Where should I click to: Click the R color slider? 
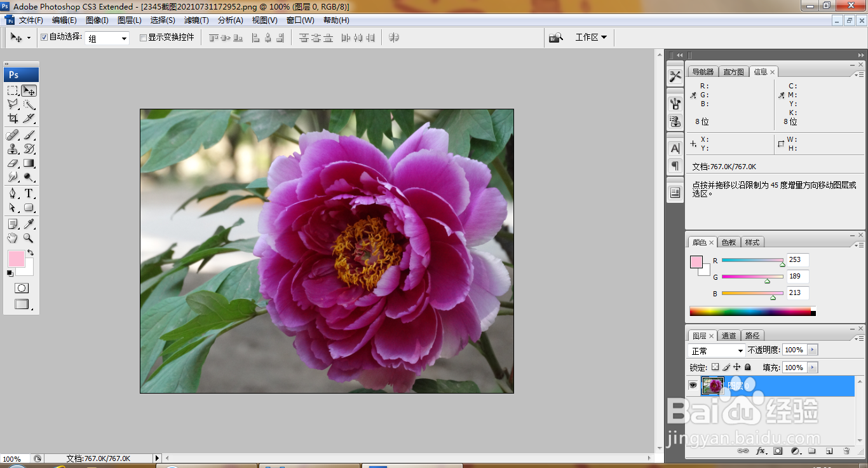click(752, 260)
